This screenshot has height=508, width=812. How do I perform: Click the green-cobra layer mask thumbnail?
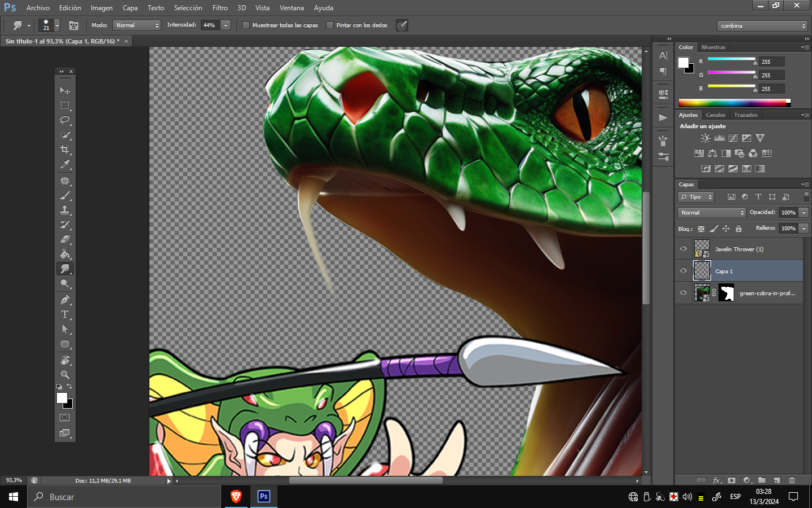pyautogui.click(x=726, y=293)
